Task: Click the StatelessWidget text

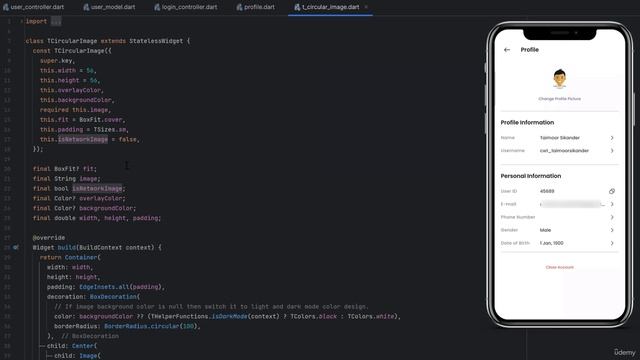Action: pos(156,41)
